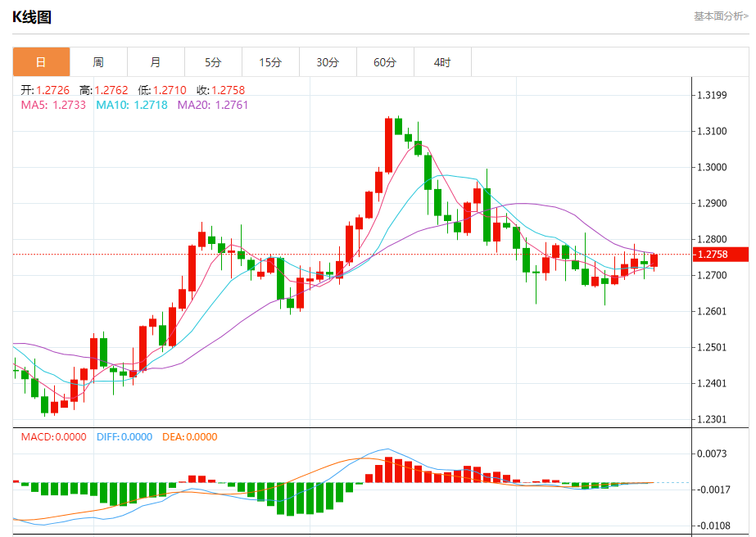
Task: Open the 基本面分析> link
Action: [722, 16]
